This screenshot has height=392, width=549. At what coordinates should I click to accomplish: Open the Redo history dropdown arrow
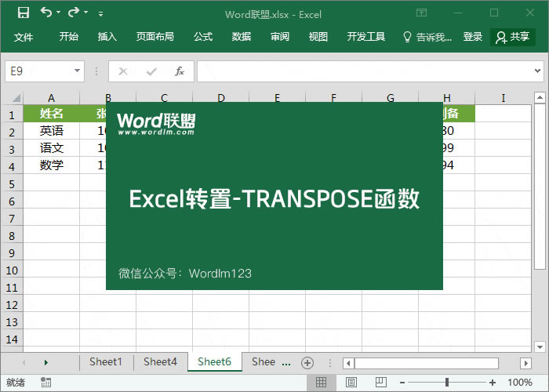(85, 13)
